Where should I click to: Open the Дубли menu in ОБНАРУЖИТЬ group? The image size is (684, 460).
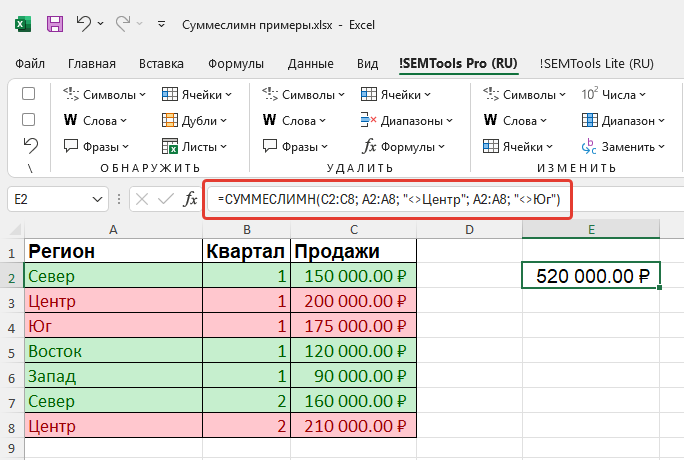coord(198,120)
